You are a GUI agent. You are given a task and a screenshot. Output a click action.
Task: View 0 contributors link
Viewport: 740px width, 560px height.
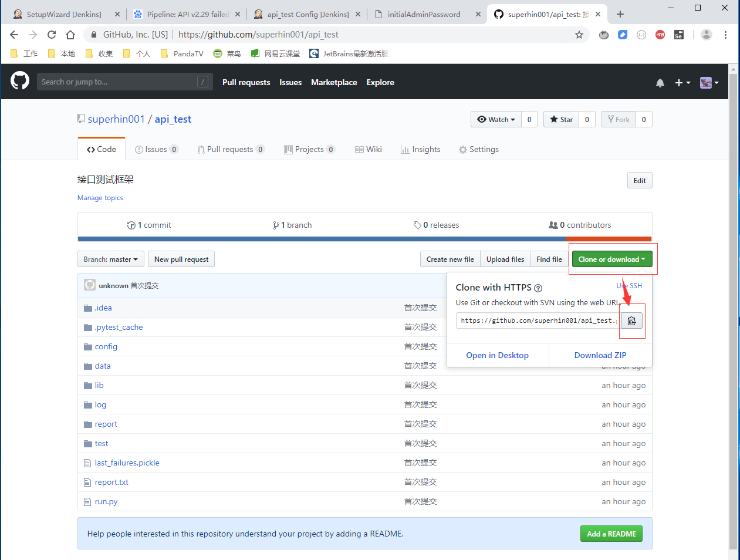[x=580, y=225]
